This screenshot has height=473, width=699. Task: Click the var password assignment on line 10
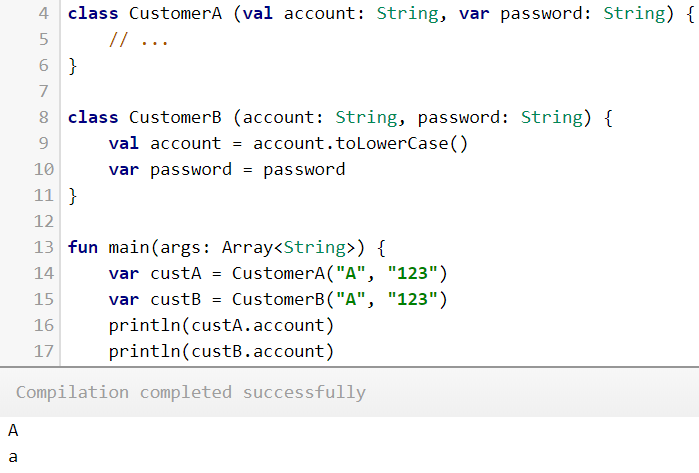[x=227, y=170]
